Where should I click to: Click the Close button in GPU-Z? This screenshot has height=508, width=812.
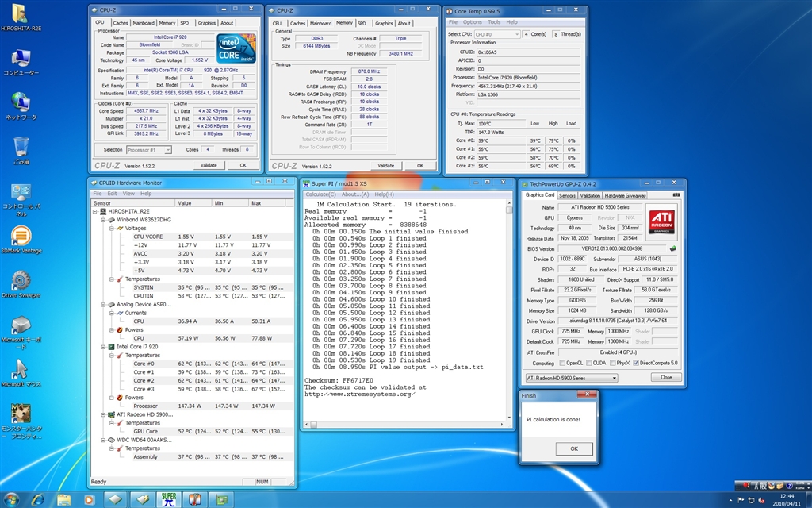coord(666,378)
